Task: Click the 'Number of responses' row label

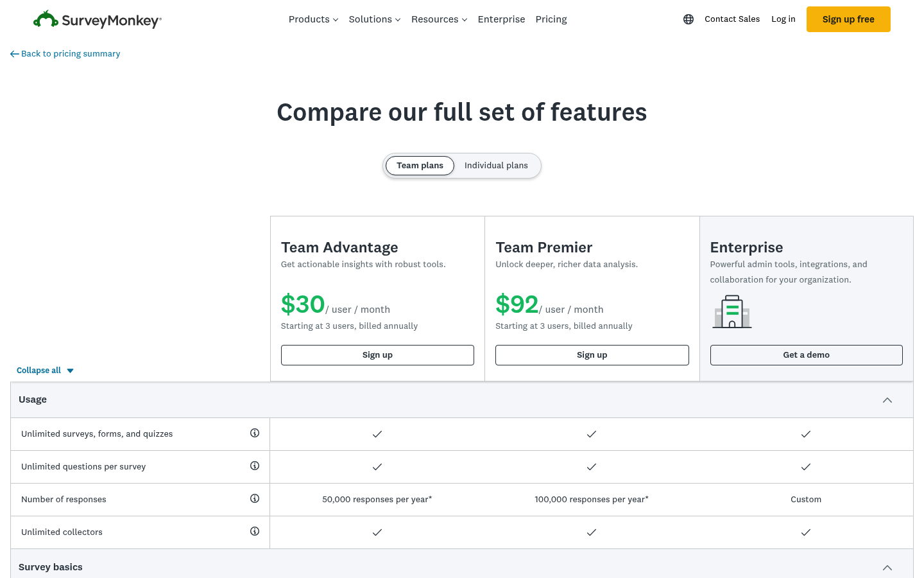Action: pyautogui.click(x=64, y=499)
